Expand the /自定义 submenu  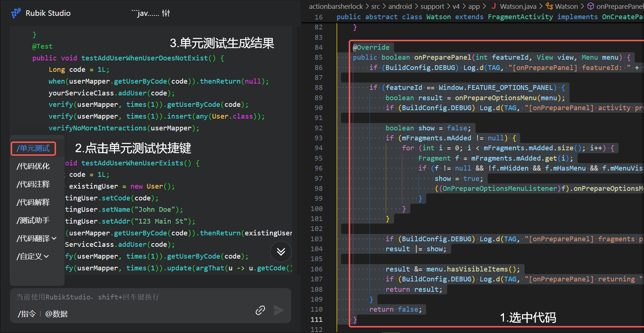coord(33,256)
